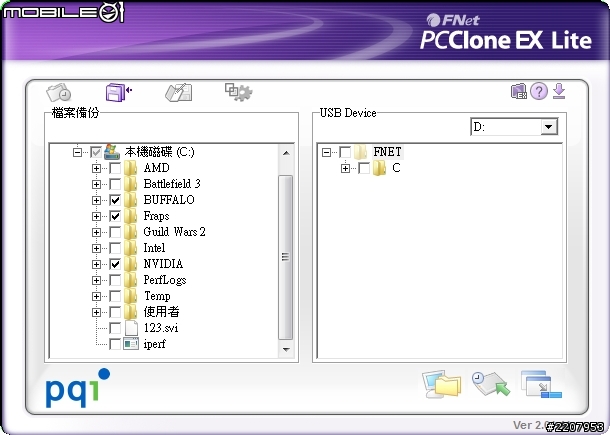
Task: Click the folder icon next to C
Action: (379, 168)
